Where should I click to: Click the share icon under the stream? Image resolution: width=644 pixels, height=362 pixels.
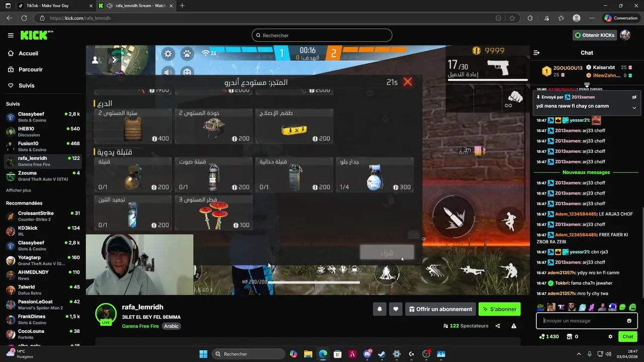pyautogui.click(x=498, y=326)
